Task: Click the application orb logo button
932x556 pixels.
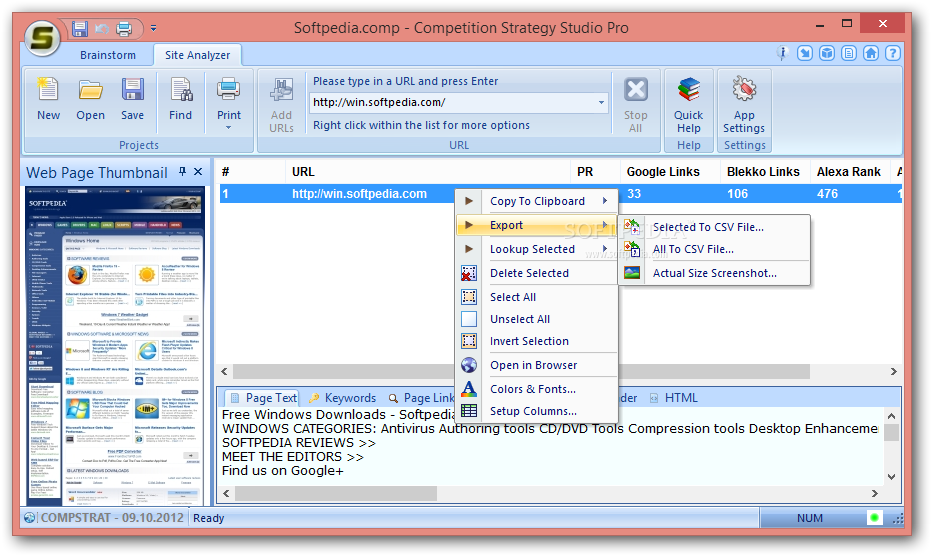Action: tap(42, 38)
